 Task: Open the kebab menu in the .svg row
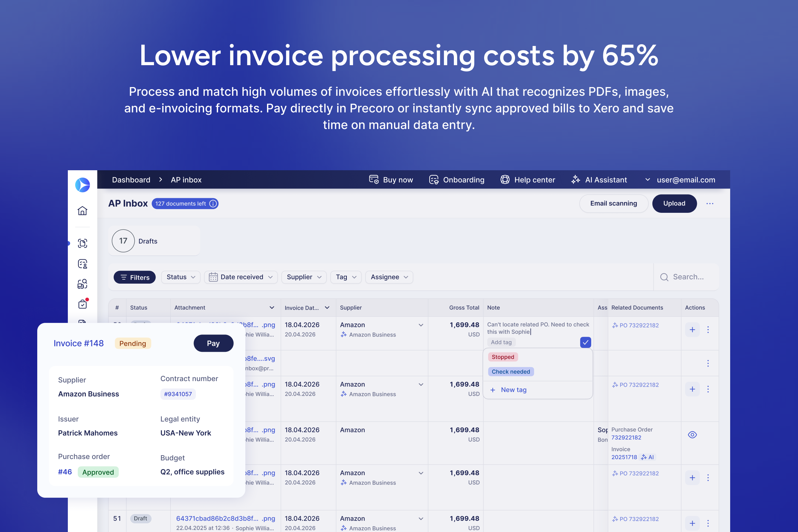click(708, 363)
